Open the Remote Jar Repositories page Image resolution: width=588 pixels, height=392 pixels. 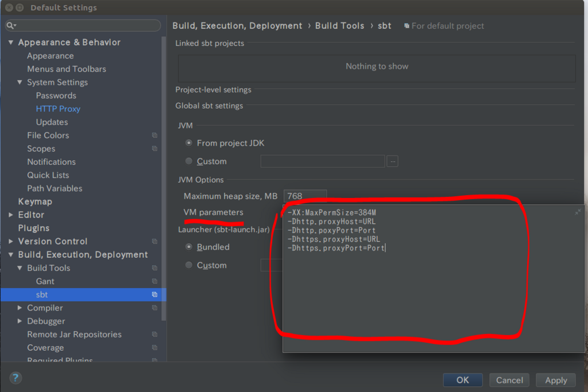pyautogui.click(x=74, y=334)
